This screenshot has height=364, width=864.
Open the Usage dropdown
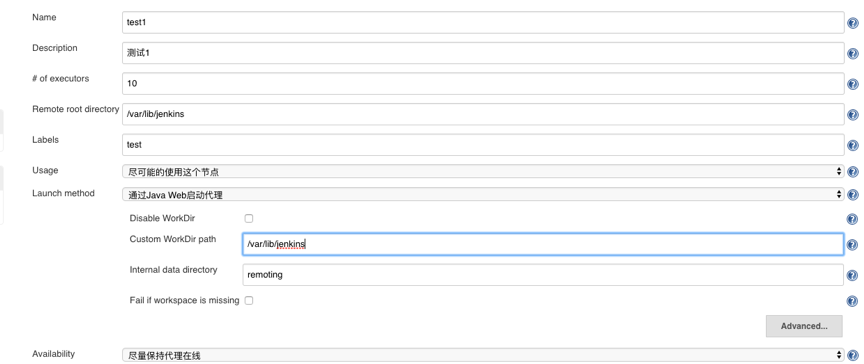point(483,172)
